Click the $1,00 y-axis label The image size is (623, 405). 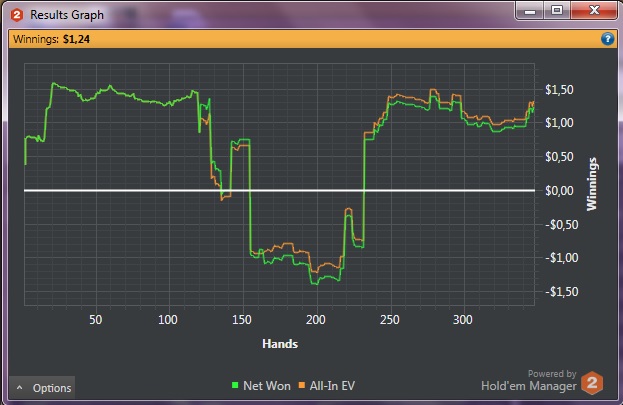559,123
